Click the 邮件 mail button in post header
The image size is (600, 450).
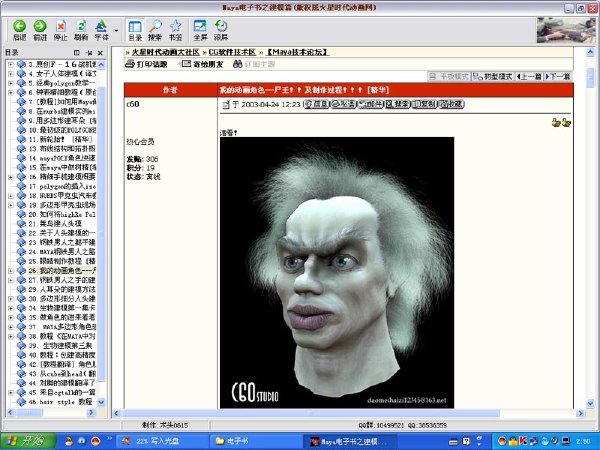370,104
